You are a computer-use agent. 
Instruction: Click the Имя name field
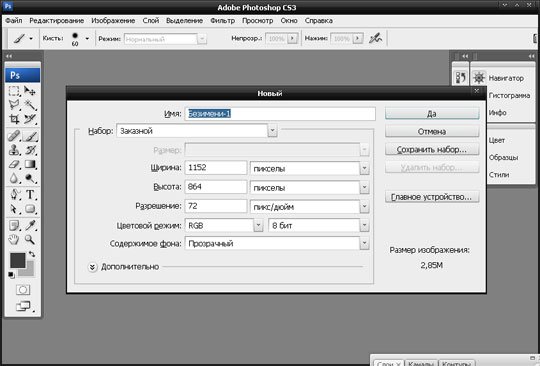tap(280, 114)
